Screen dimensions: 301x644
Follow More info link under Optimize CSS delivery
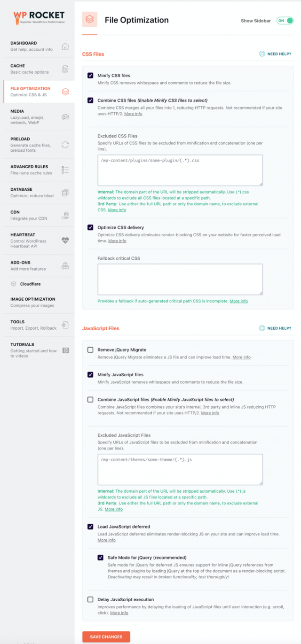pos(117,241)
